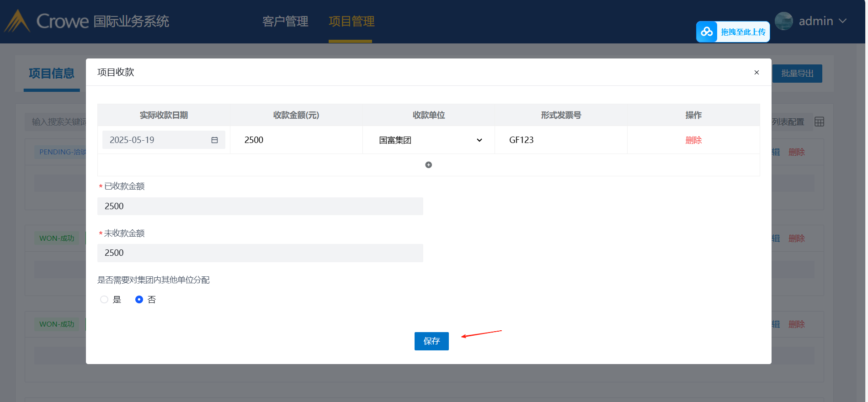Click the 保存 button
This screenshot has height=402, width=868.
tap(431, 341)
